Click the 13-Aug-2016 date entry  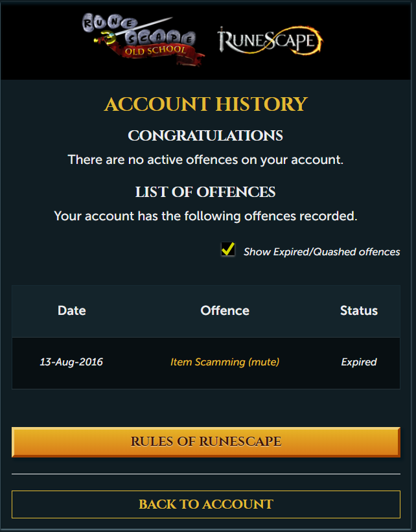pos(71,362)
